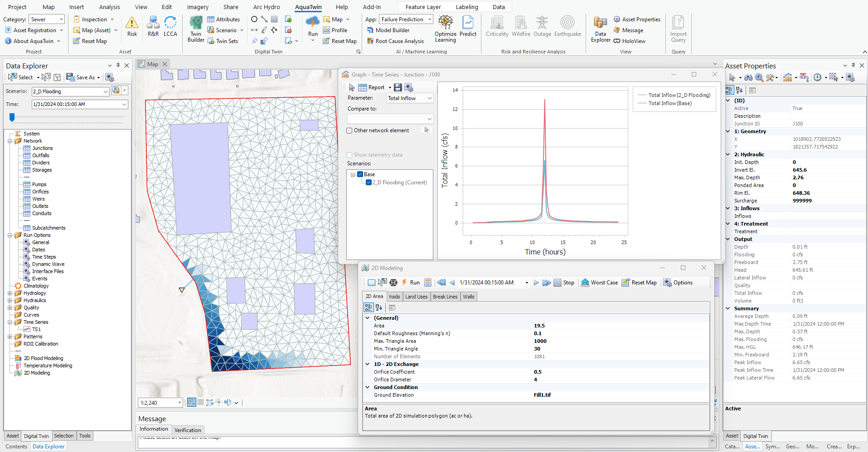This screenshot has height=452, width=868.
Task: Click the Stop button in 2D Modeling
Action: (564, 283)
